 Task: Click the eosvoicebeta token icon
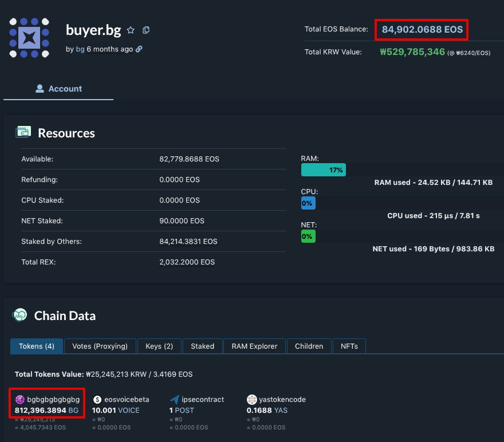tap(97, 399)
